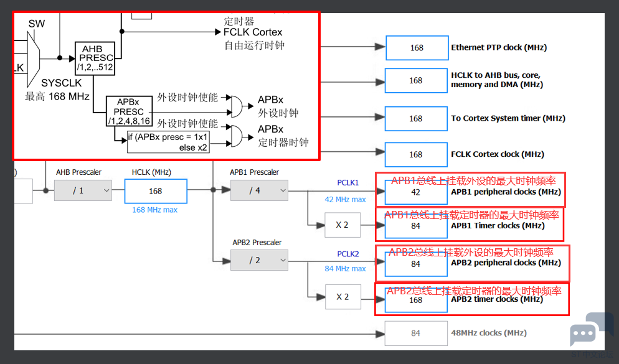Viewport: 619px width, 364px height.
Task: Select the Cortex System timer value box
Action: [416, 119]
